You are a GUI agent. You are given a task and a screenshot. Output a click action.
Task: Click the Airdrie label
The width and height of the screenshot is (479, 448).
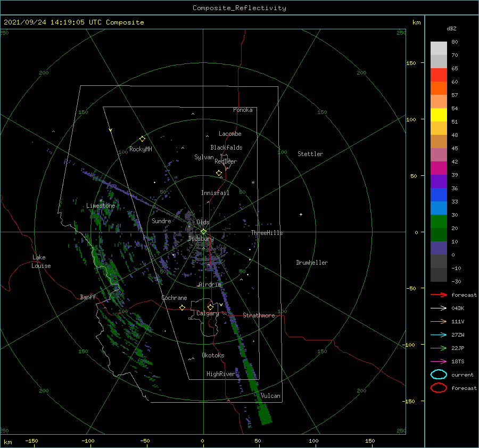point(210,284)
